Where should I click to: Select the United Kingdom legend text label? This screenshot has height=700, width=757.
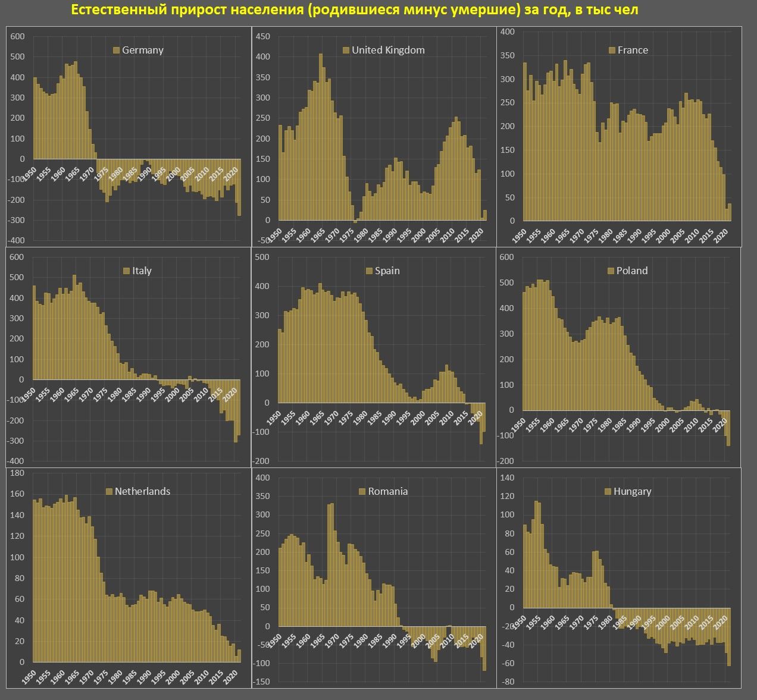coord(388,51)
